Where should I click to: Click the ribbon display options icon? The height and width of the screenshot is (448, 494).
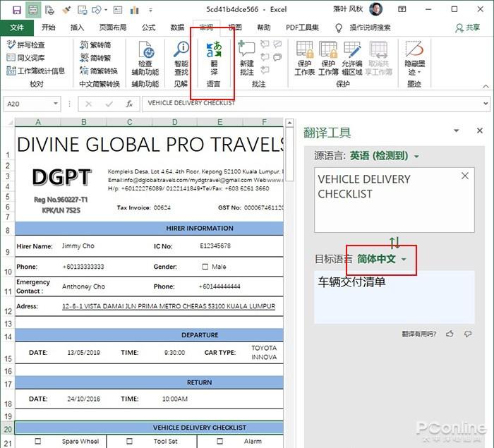tap(402, 9)
